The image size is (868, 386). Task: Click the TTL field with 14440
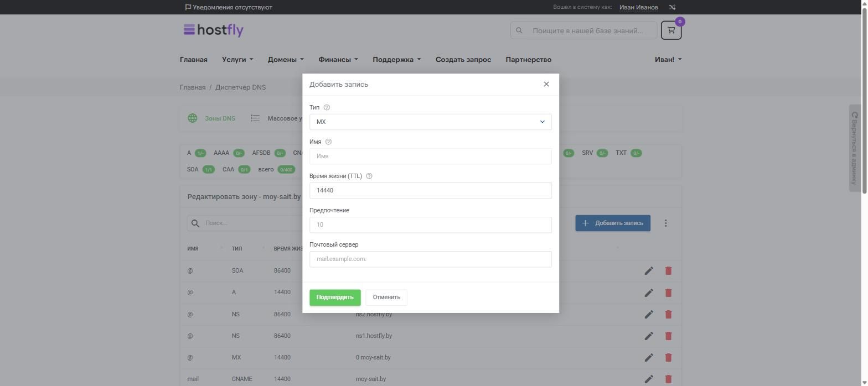[431, 190]
